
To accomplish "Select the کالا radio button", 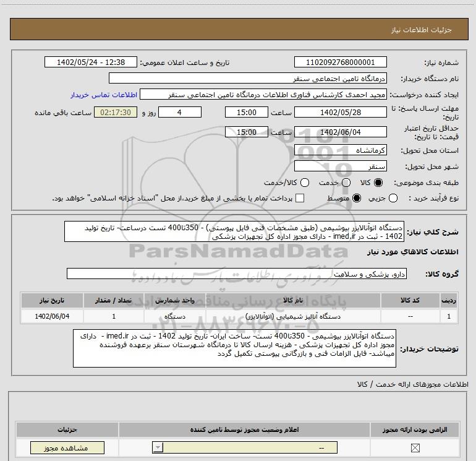I will pos(378,183).
